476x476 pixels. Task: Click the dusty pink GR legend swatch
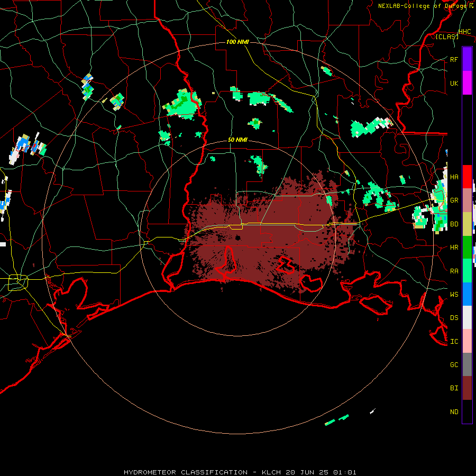tap(467, 200)
